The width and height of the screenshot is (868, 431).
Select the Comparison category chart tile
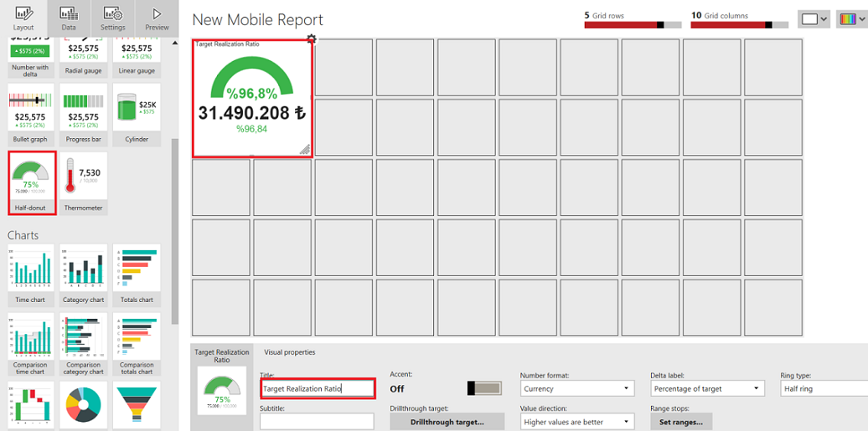click(x=83, y=344)
